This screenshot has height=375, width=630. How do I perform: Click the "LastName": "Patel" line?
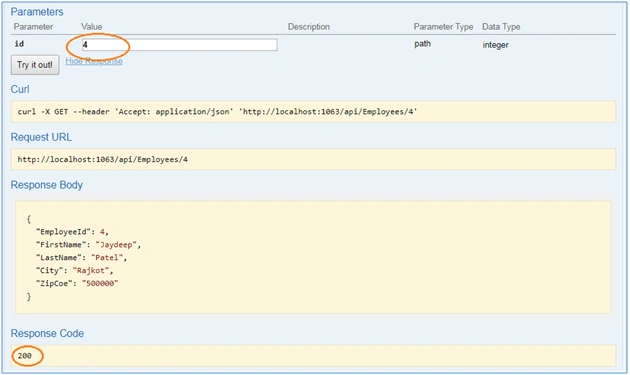tap(82, 258)
